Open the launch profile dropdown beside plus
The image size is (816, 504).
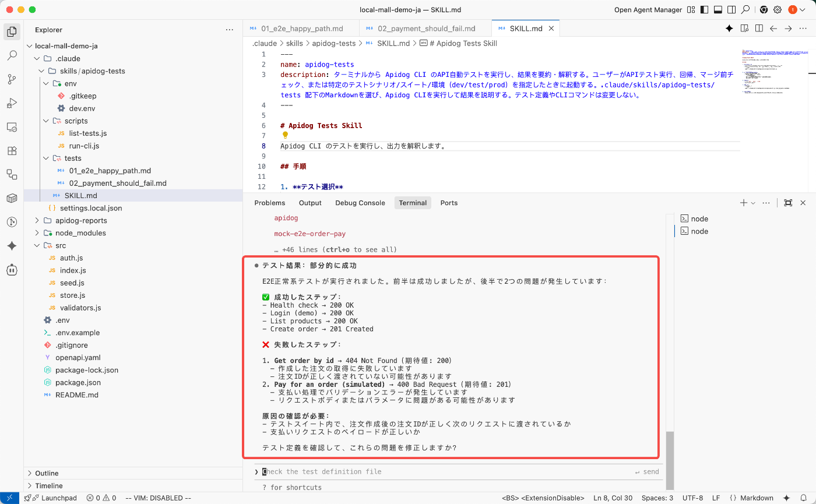(753, 203)
